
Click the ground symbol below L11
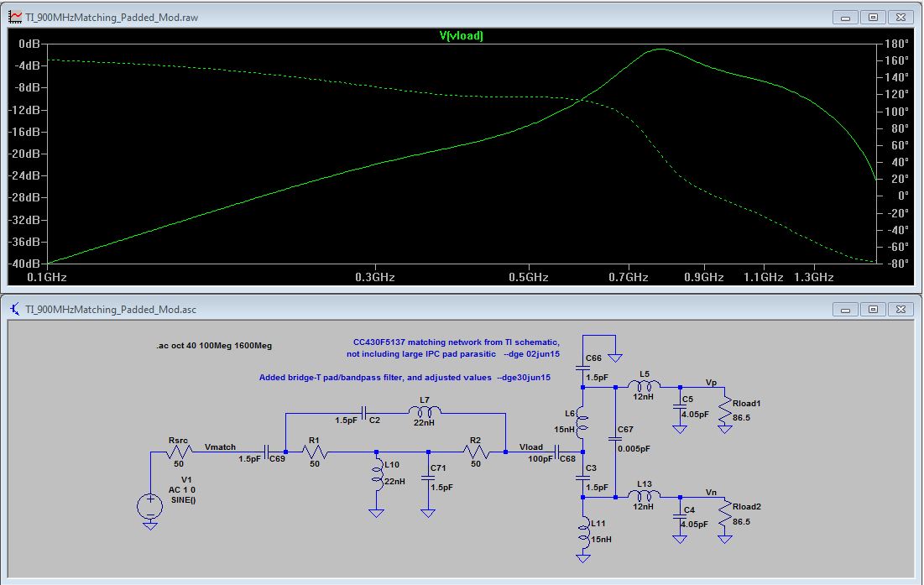pos(583,558)
